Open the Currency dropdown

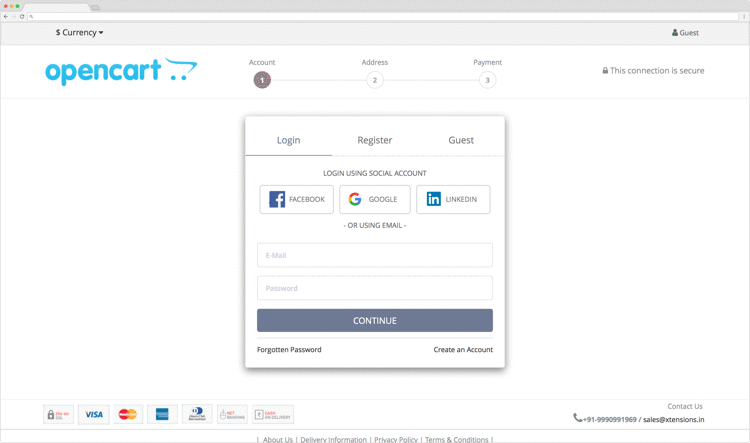coord(79,33)
